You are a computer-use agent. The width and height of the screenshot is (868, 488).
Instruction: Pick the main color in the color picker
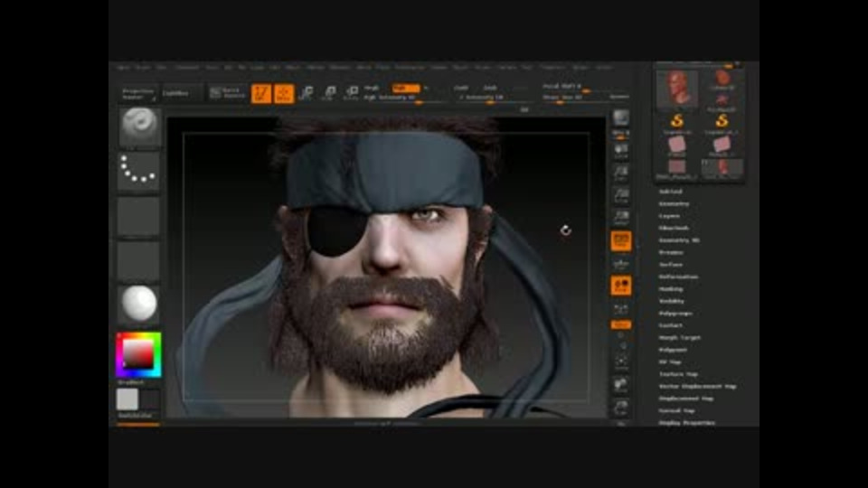click(138, 354)
